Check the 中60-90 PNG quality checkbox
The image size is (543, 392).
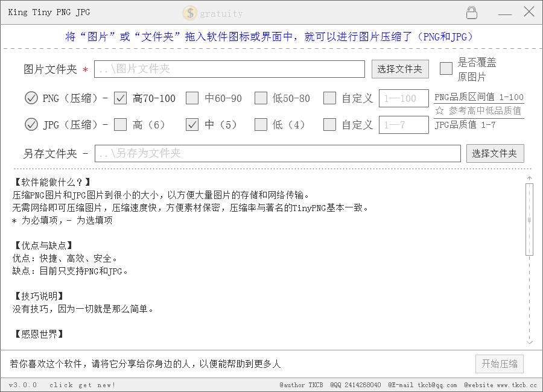[x=192, y=98]
